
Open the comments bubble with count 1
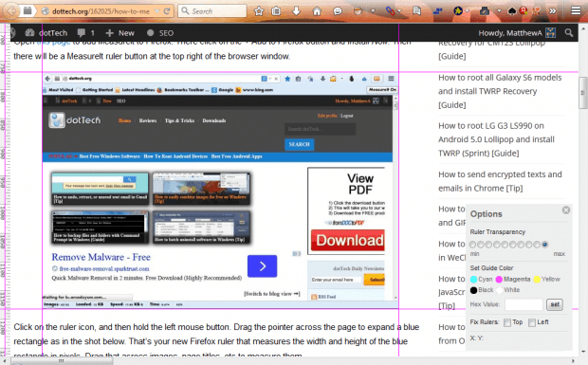pyautogui.click(x=85, y=33)
